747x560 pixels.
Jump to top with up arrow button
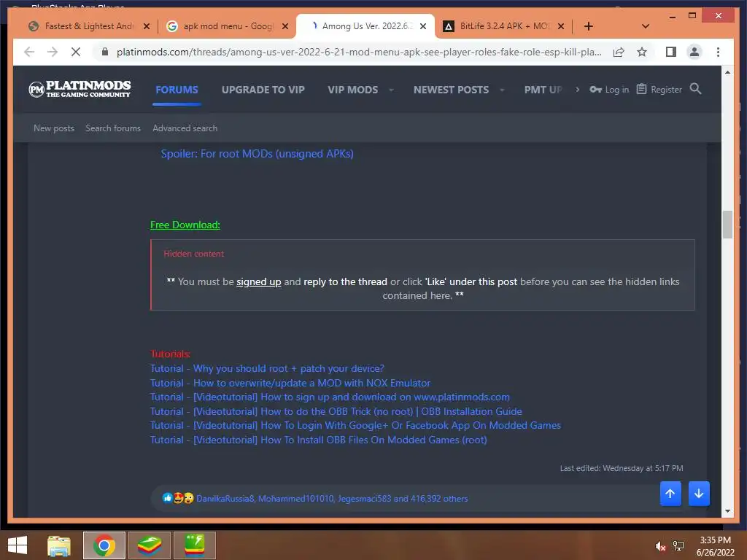[670, 494]
